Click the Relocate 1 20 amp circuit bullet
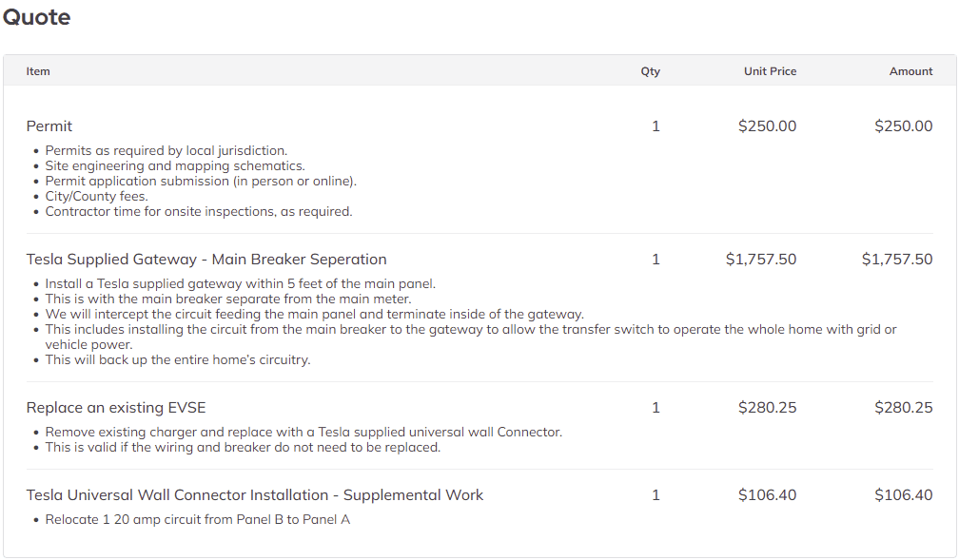The height and width of the screenshot is (560, 959). point(198,520)
